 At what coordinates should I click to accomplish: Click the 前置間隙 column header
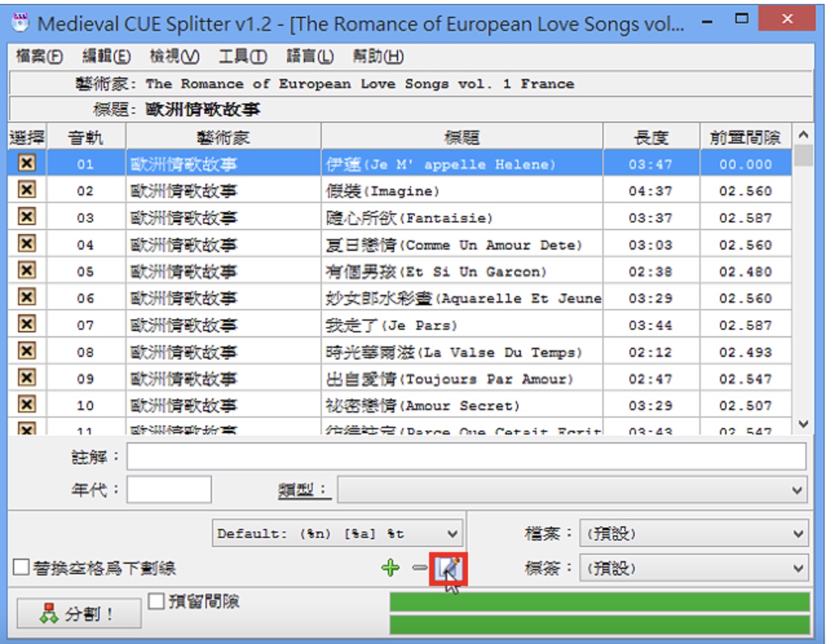[746, 137]
